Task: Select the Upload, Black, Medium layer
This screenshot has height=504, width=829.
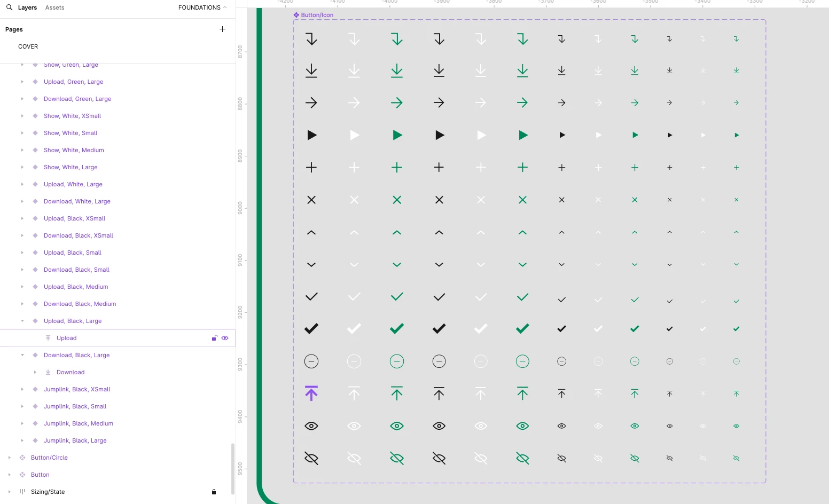Action: pyautogui.click(x=76, y=287)
